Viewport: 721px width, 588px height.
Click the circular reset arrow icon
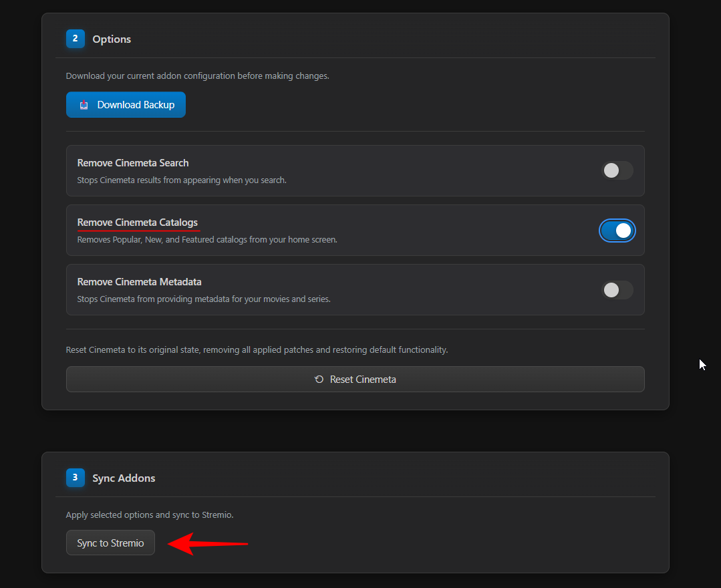[319, 380]
